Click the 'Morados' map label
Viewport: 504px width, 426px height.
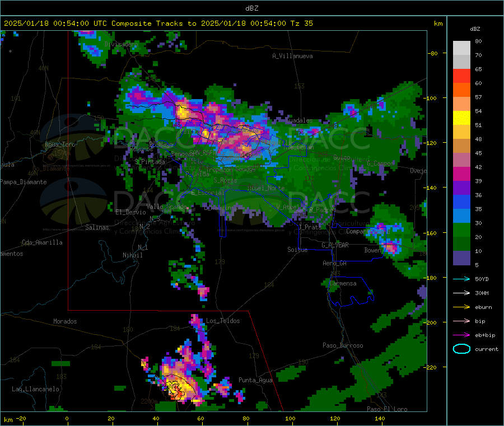[x=65, y=321]
